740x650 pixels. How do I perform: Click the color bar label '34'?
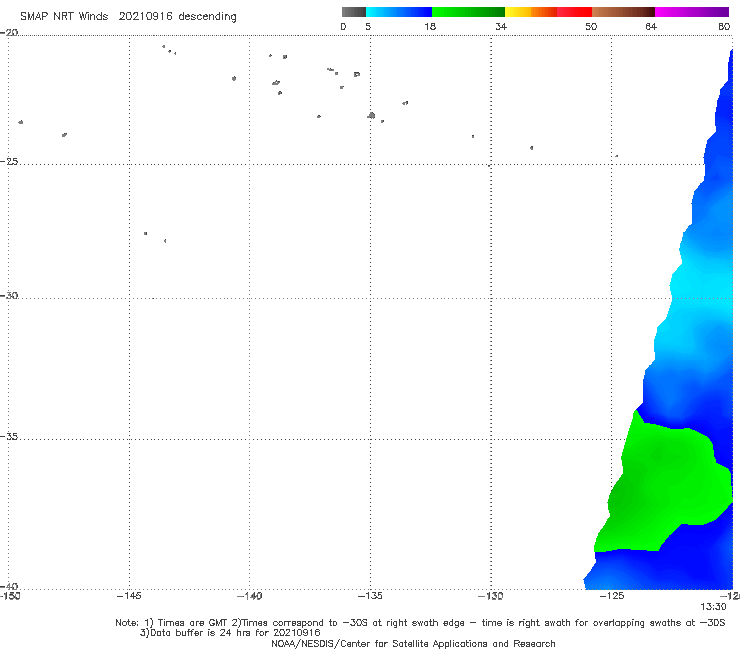(501, 26)
